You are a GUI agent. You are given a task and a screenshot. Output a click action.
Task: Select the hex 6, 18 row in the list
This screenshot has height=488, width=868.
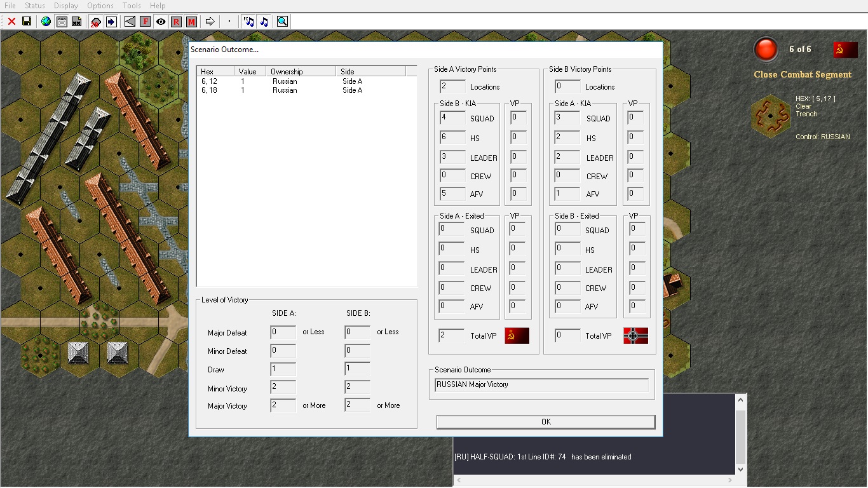tap(307, 90)
